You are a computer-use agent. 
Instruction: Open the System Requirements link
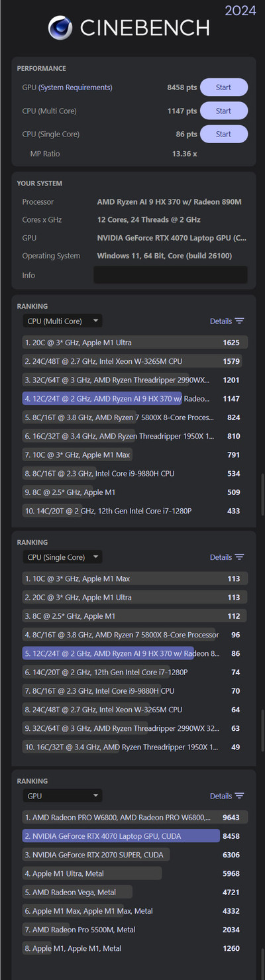76,87
